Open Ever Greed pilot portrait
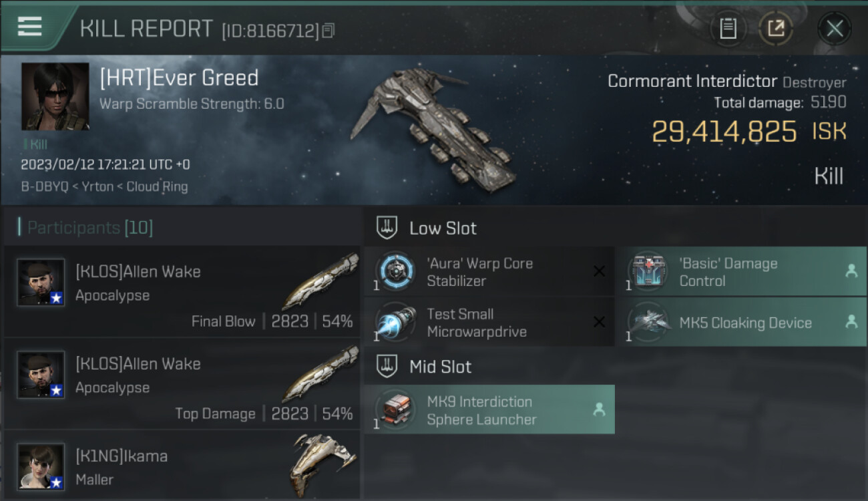Viewport: 868px width, 501px height. [55, 96]
